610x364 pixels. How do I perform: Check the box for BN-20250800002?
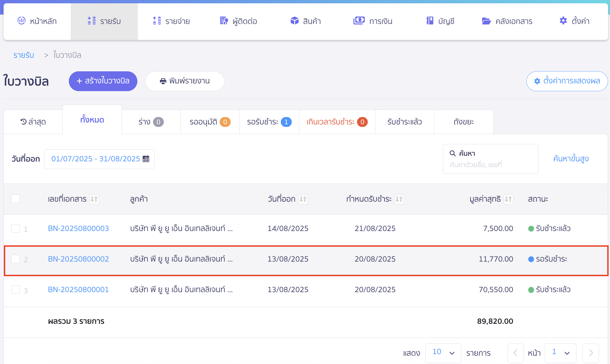coord(16,259)
